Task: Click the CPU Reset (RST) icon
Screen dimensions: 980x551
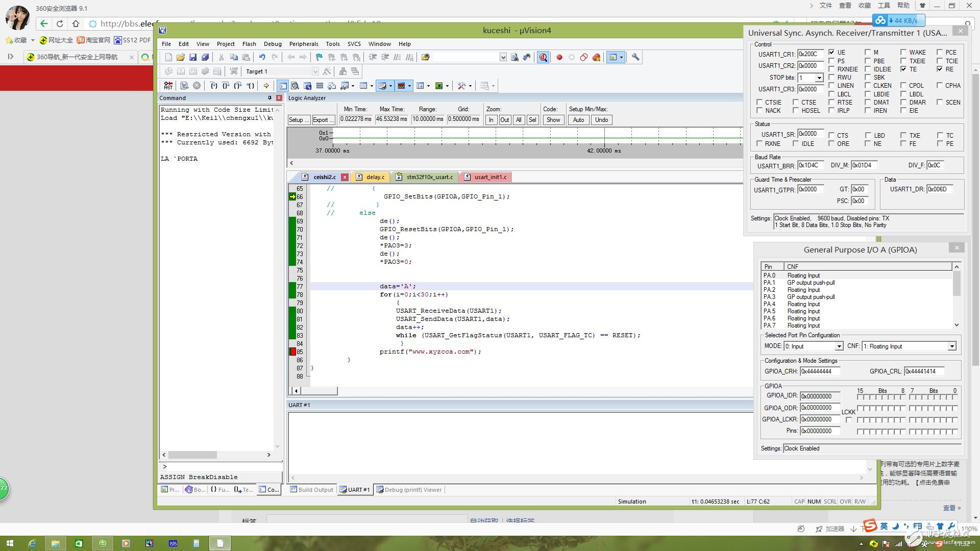Action: [x=168, y=86]
